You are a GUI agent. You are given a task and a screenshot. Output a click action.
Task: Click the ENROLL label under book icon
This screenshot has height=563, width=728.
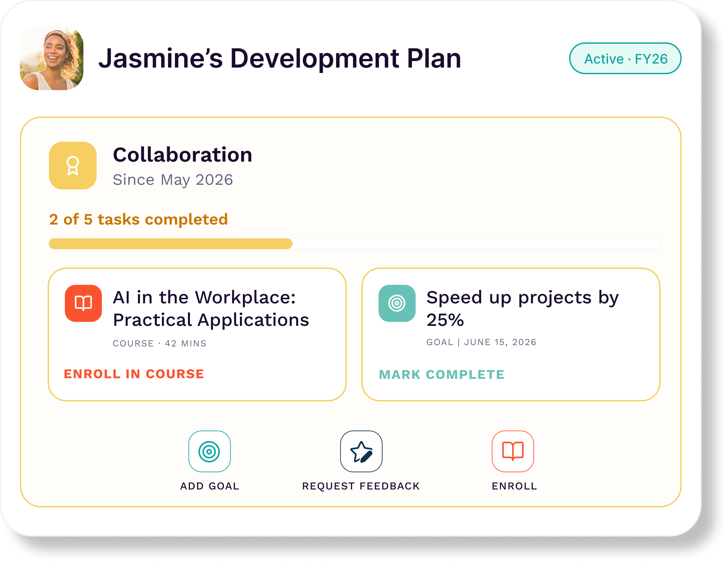[x=515, y=486]
